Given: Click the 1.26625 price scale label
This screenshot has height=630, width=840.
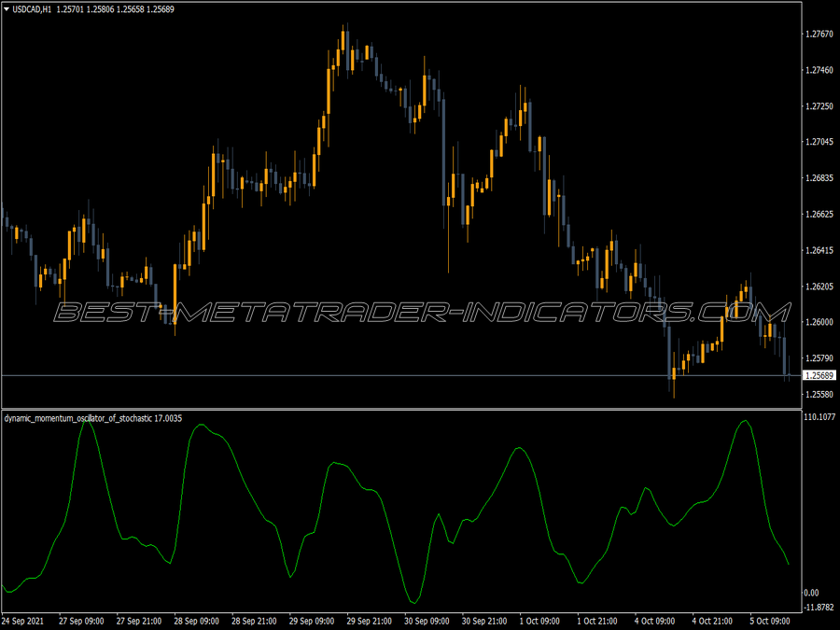Looking at the screenshot, I should [x=819, y=215].
